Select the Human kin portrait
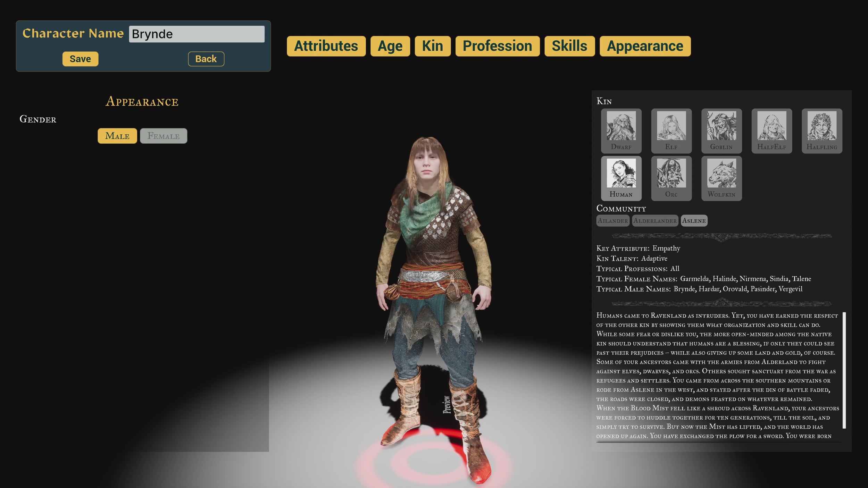This screenshot has height=488, width=868. pyautogui.click(x=621, y=178)
